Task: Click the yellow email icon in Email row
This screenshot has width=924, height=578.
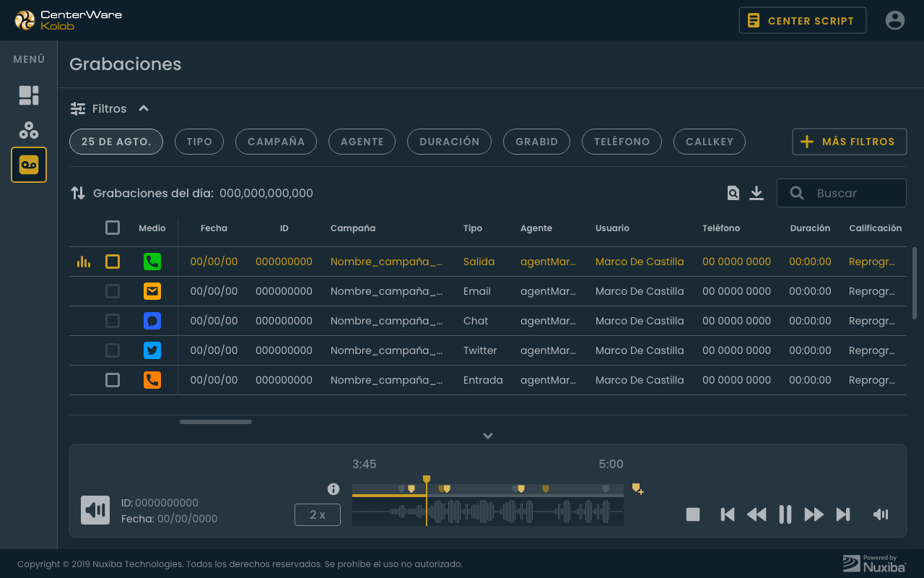Action: (x=152, y=291)
